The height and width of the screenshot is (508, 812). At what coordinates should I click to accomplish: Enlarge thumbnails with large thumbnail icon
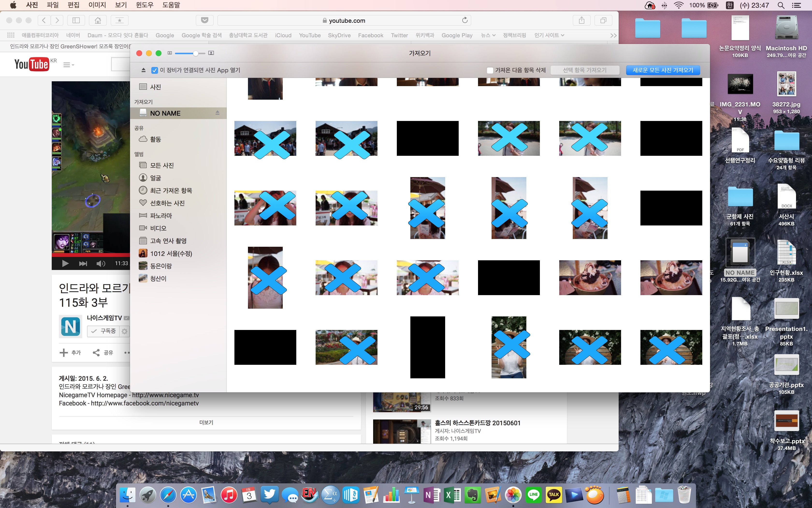(x=211, y=53)
